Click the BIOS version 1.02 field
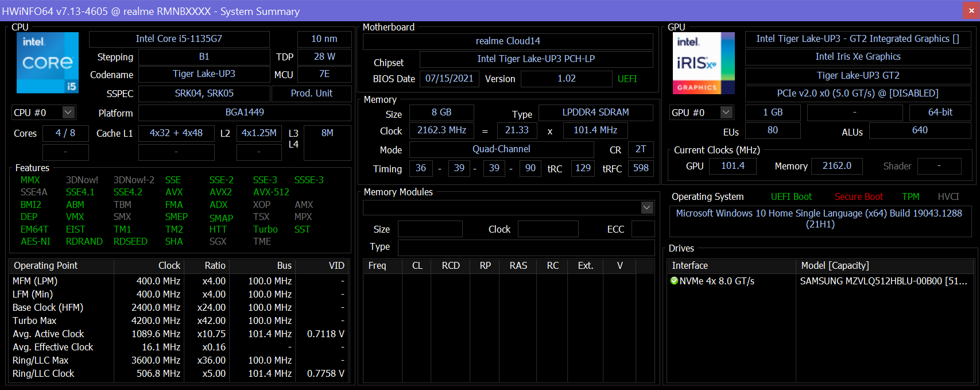Image resolution: width=980 pixels, height=390 pixels. pyautogui.click(x=567, y=79)
